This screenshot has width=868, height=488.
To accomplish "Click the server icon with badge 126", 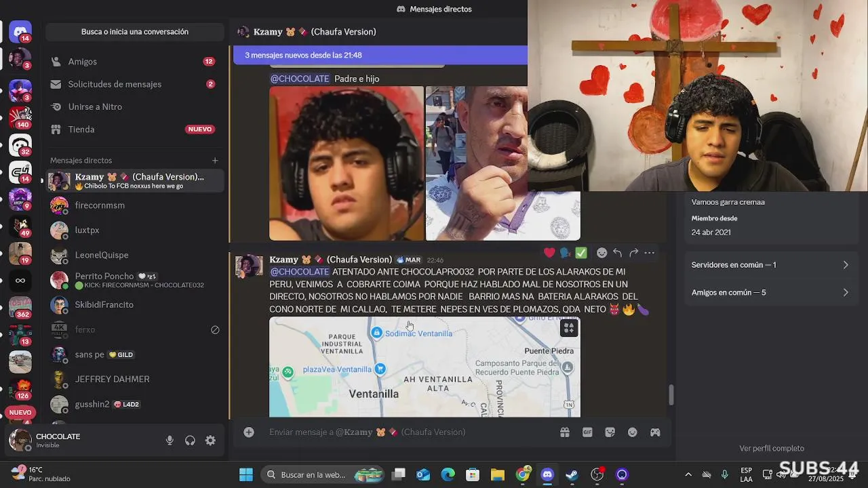I will click(20, 388).
